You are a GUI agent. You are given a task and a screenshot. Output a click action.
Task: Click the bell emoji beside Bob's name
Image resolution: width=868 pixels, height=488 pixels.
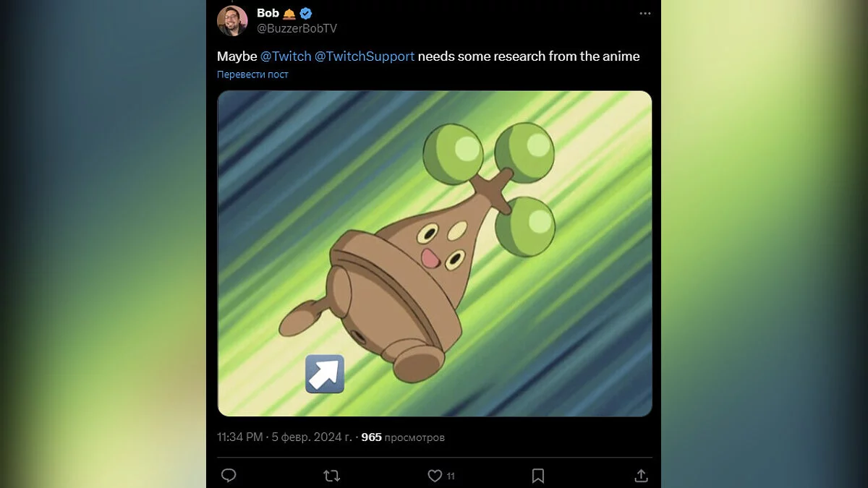289,14
